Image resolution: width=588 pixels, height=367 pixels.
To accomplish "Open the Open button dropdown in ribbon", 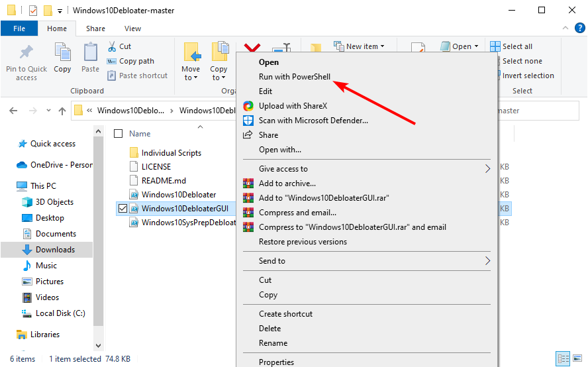I will tap(476, 46).
